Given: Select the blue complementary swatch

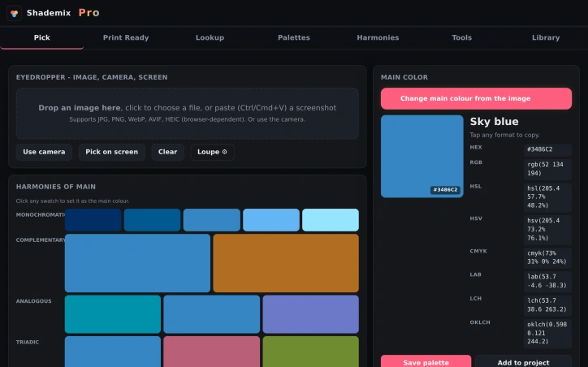Looking at the screenshot, I should click(137, 263).
